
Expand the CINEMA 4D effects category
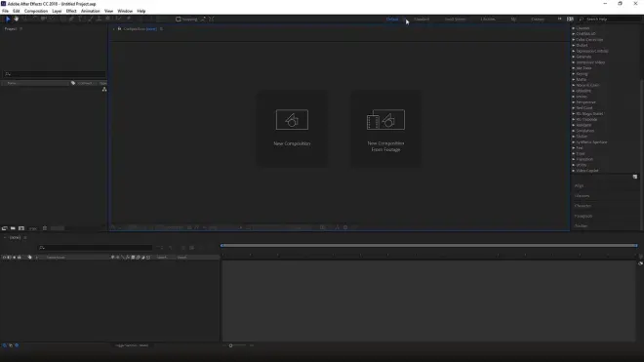574,34
